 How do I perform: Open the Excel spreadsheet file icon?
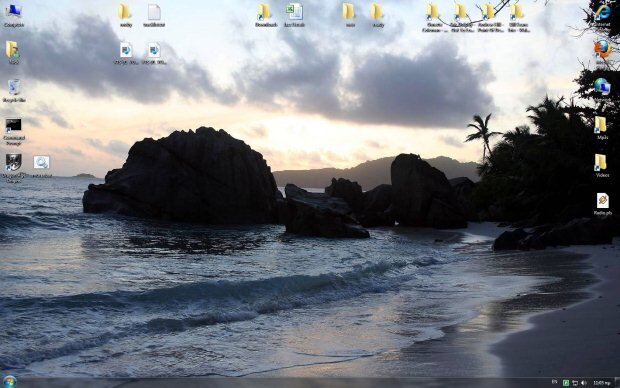pos(295,11)
